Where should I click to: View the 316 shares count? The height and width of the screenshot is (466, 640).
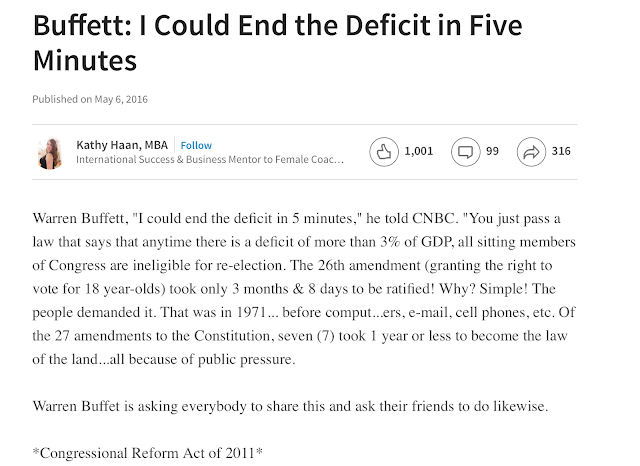coord(561,151)
